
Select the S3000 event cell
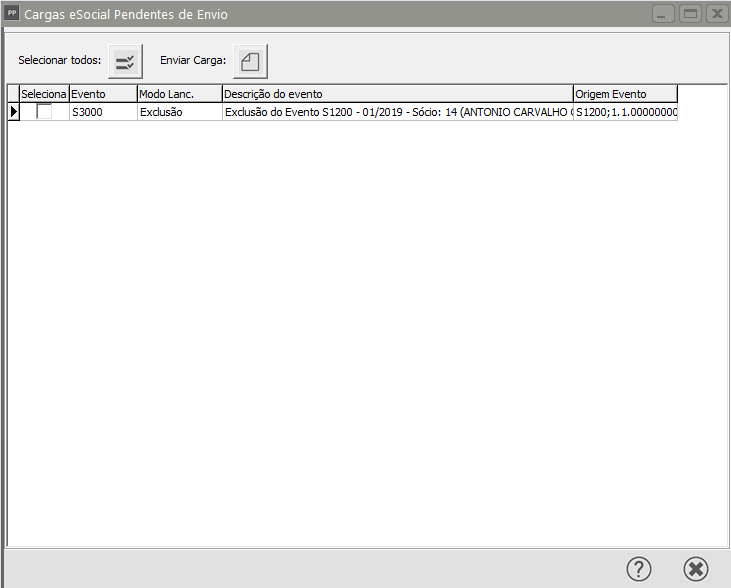coord(102,113)
